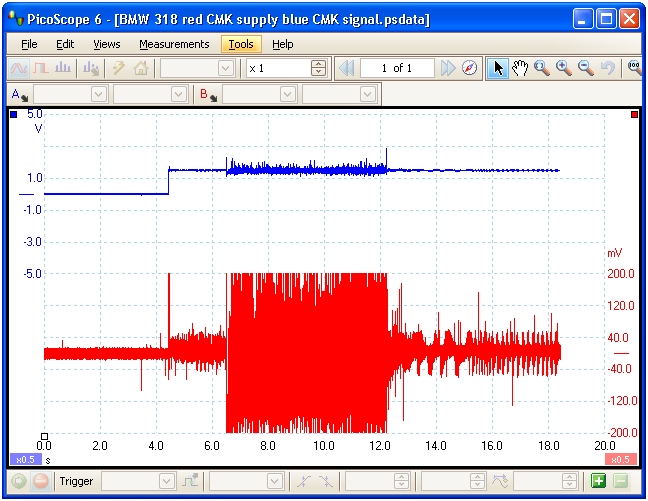Viewport: 648px width, 501px height.
Task: Click the zoom out magnifier icon
Action: click(x=586, y=68)
